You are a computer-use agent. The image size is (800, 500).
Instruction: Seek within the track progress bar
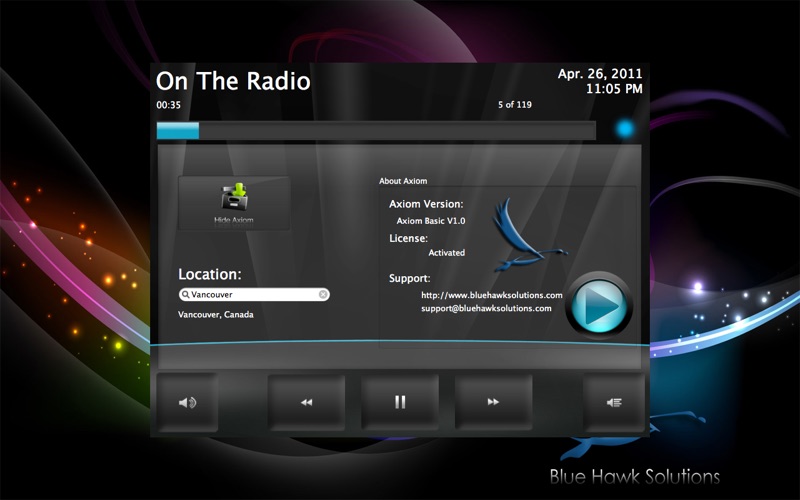[376, 131]
